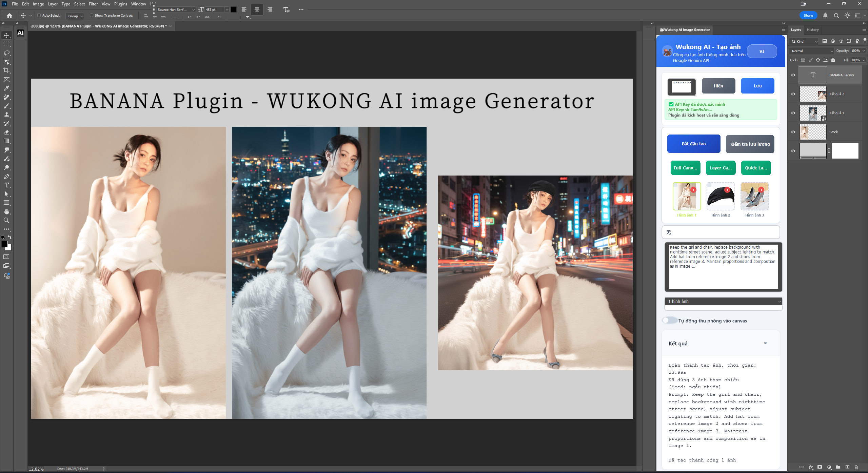The width and height of the screenshot is (868, 473).
Task: Open the Window menu
Action: coord(138,4)
